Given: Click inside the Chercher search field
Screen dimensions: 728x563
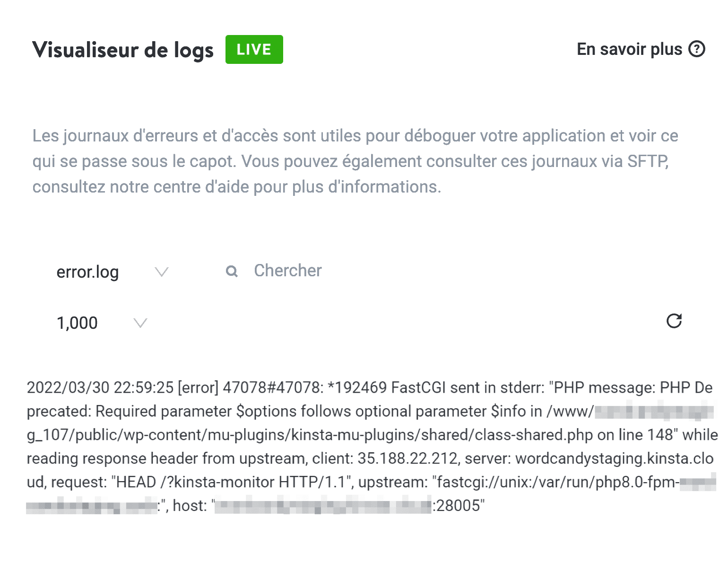Looking at the screenshot, I should tap(287, 271).
